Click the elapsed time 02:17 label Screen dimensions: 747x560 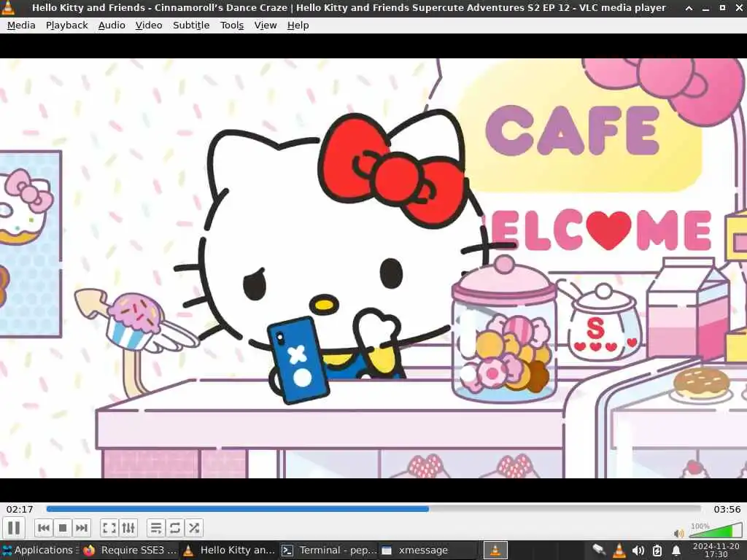point(20,509)
